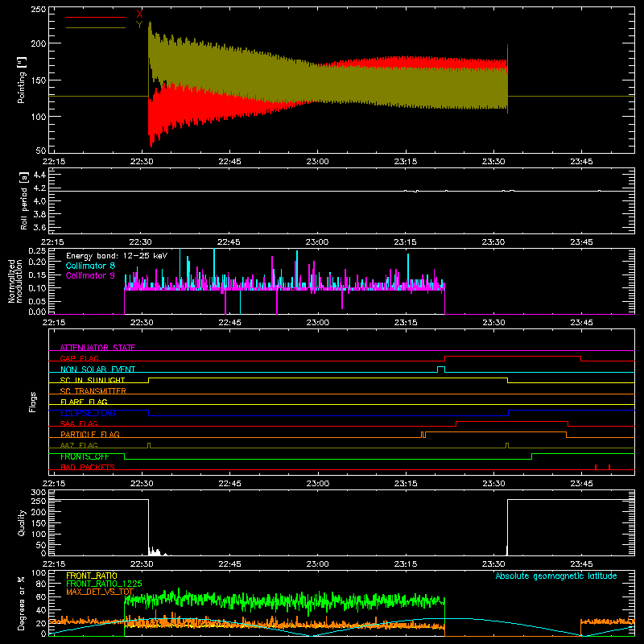The image size is (644, 644).
Task: Select the "Flags" y-axis title
Action: pos(32,402)
